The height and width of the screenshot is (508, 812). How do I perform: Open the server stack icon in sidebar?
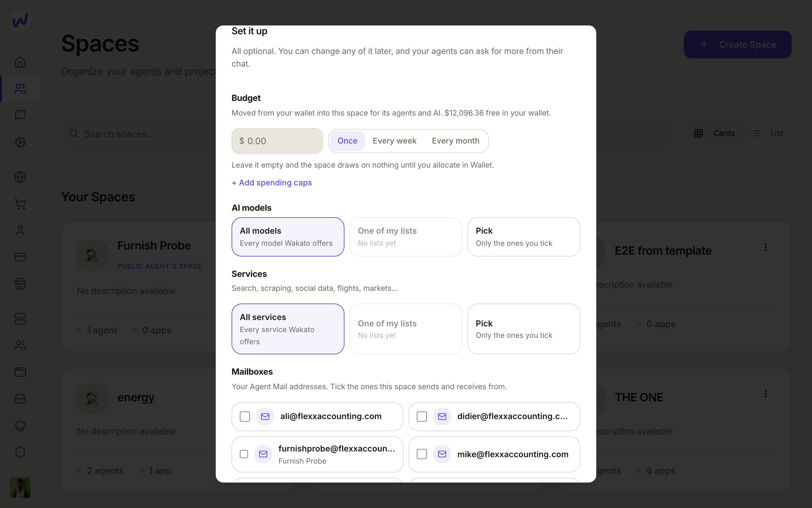pos(20,319)
